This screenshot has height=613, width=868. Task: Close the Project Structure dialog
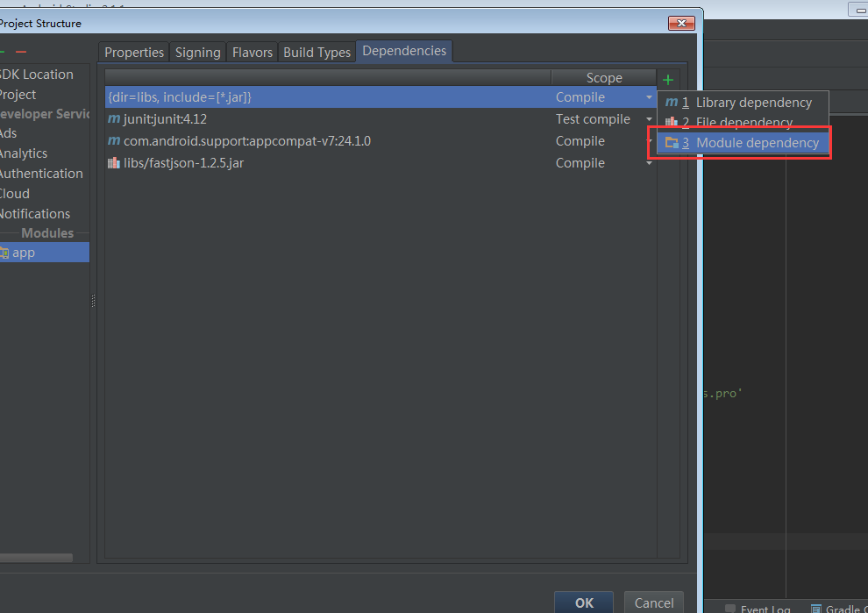681,24
